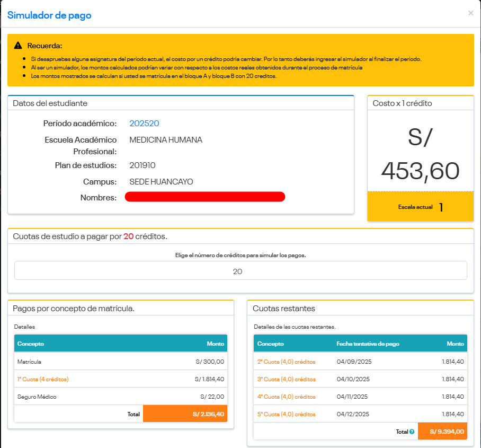Open the credits number selector showing 20
This screenshot has height=448, width=481.
coord(240,270)
